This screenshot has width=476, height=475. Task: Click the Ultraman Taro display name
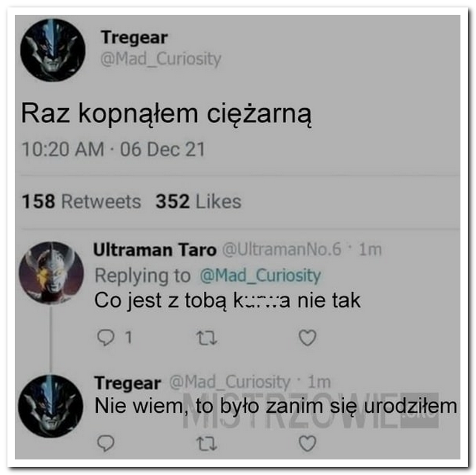155,250
